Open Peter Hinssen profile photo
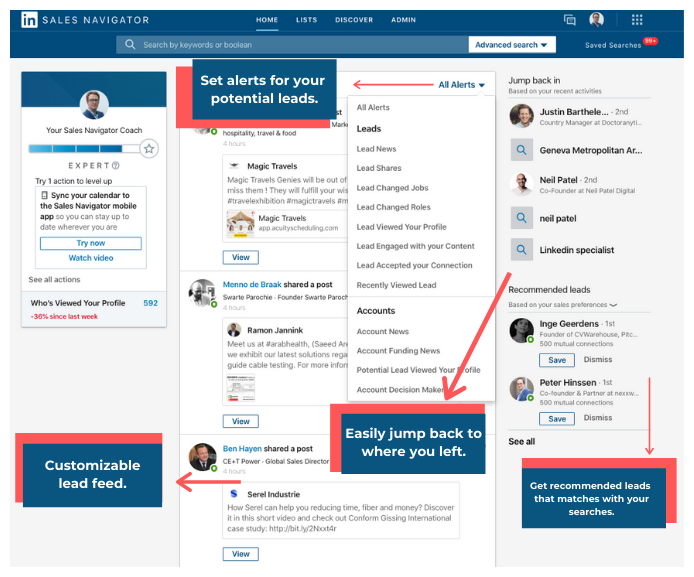Image resolution: width=694 pixels, height=577 pixels. tap(521, 389)
